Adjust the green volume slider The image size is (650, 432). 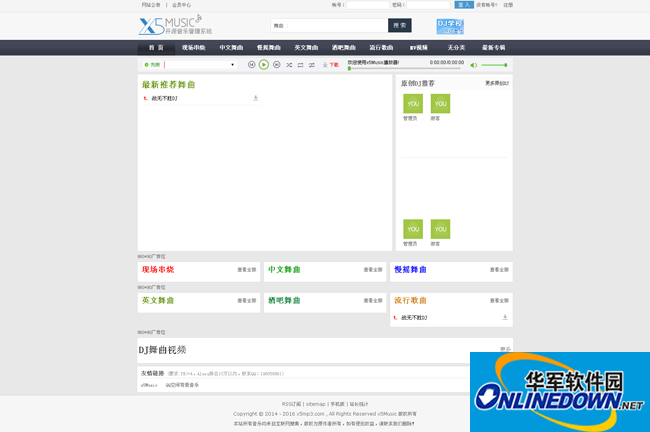[x=494, y=65]
